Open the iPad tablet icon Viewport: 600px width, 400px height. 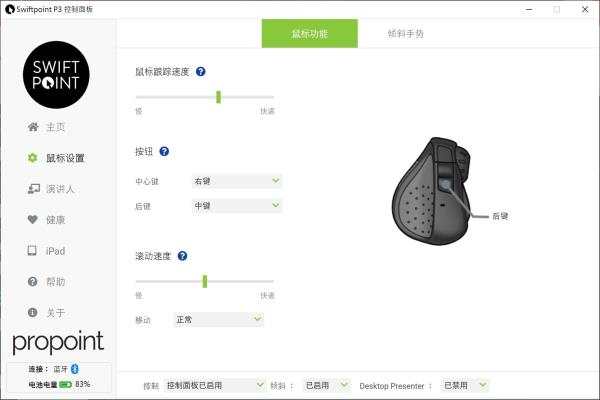coord(32,251)
